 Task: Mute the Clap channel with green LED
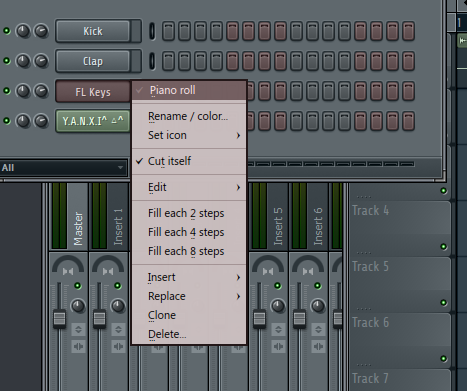pos(6,61)
